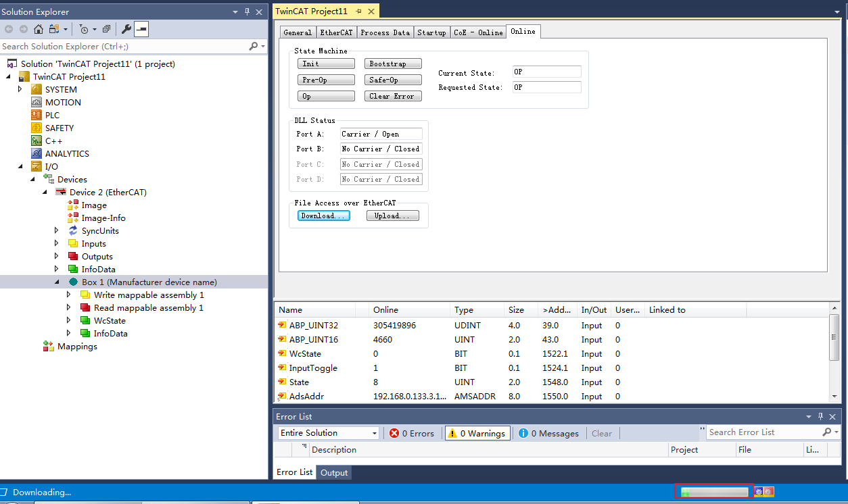The width and height of the screenshot is (848, 504).
Task: Click the Pre-Op state button
Action: 326,80
